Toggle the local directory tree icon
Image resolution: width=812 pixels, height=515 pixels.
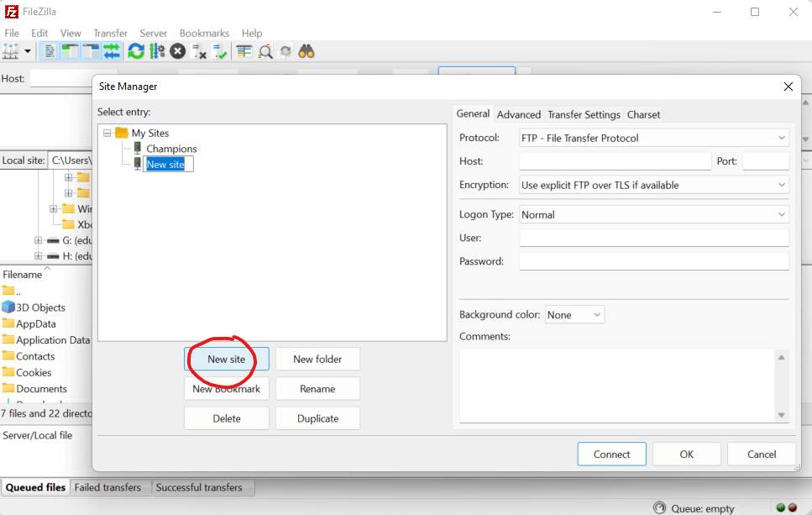tap(70, 51)
